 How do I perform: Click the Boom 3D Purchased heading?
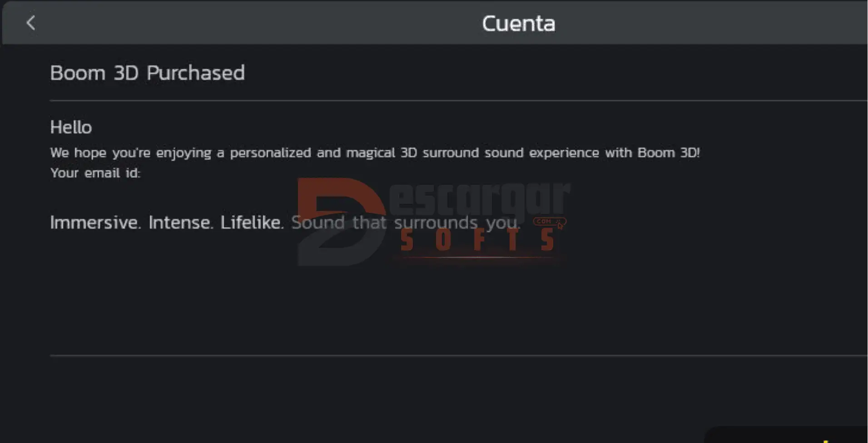click(x=147, y=73)
